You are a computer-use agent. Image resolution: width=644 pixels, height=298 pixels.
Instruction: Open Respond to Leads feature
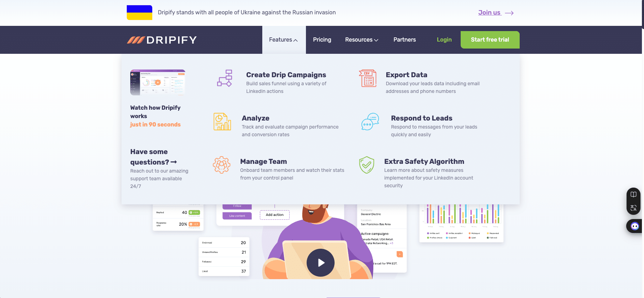point(422,118)
